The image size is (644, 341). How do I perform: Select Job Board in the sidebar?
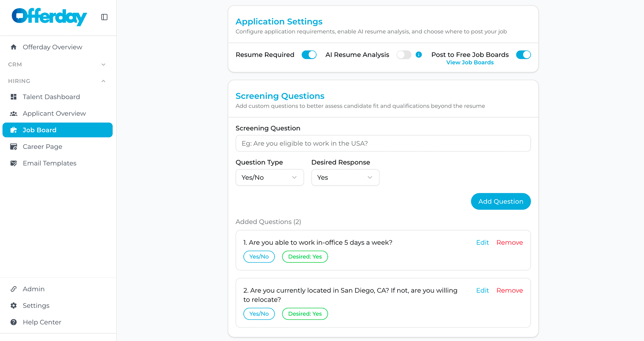point(57,130)
